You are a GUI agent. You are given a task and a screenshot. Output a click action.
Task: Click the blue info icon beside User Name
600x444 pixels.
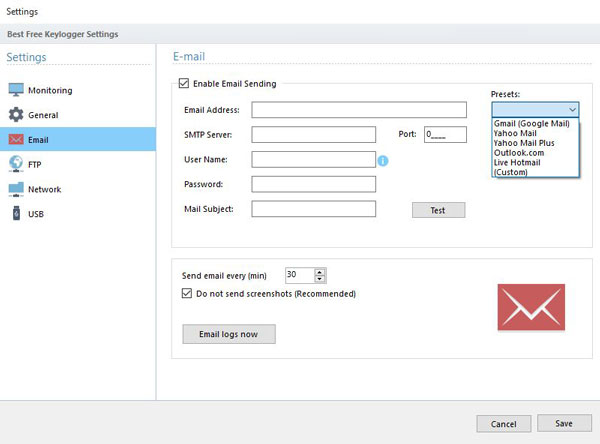(382, 159)
